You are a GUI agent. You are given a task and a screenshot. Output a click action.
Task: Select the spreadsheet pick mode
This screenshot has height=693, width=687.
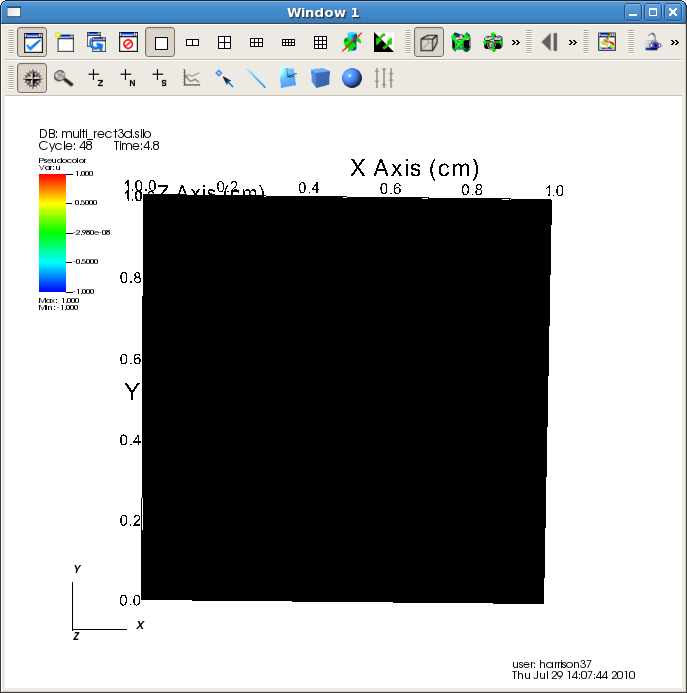tap(160, 78)
